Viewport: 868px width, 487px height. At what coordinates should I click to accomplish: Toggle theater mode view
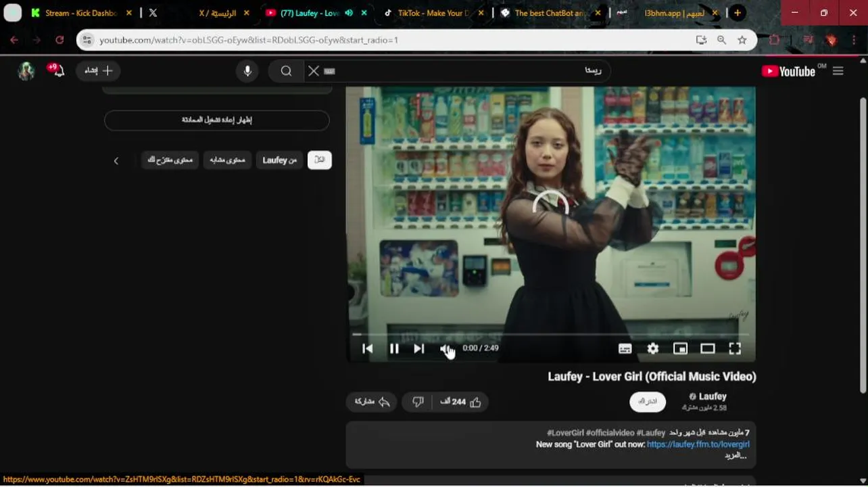pos(708,348)
